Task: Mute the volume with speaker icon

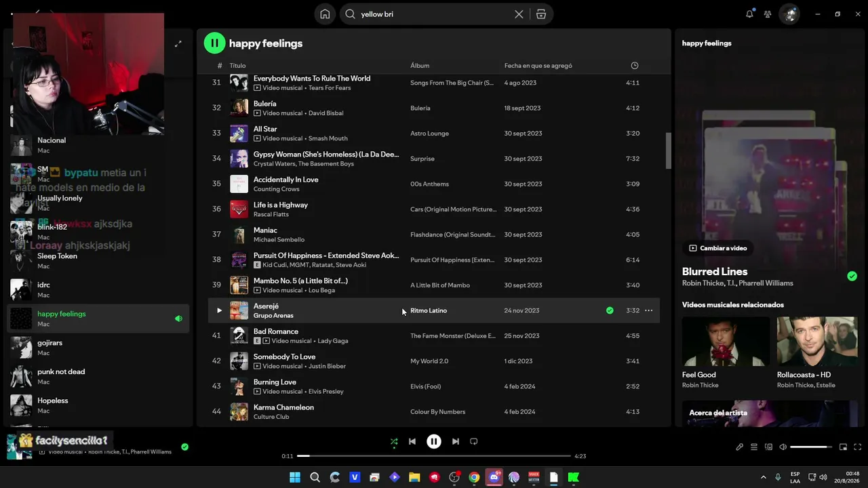Action: click(783, 447)
